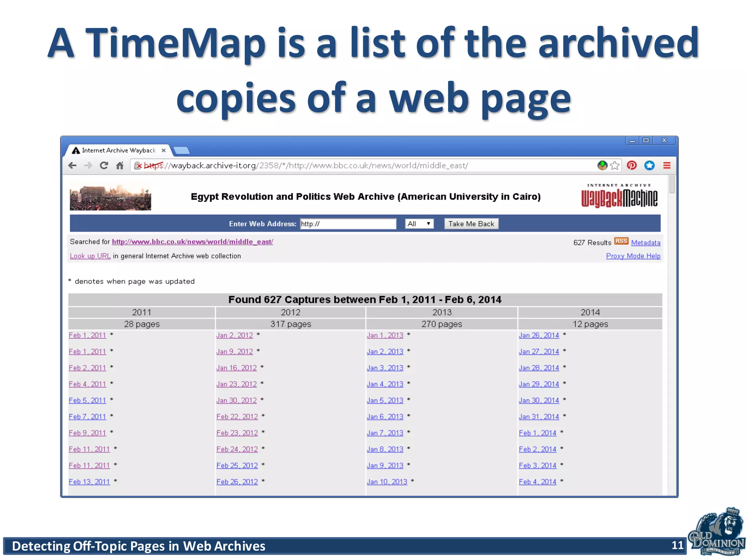Open the Feb 2, 2014 capture

pyautogui.click(x=538, y=449)
